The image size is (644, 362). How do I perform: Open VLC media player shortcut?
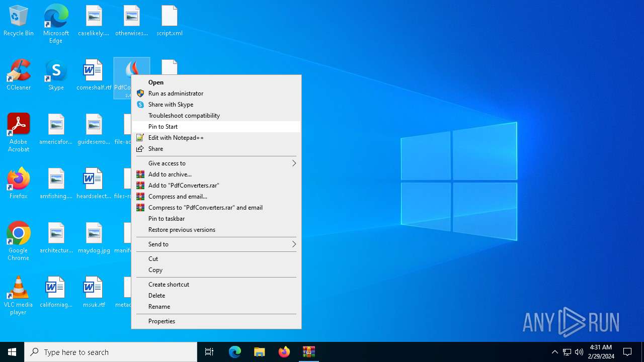pos(19,296)
